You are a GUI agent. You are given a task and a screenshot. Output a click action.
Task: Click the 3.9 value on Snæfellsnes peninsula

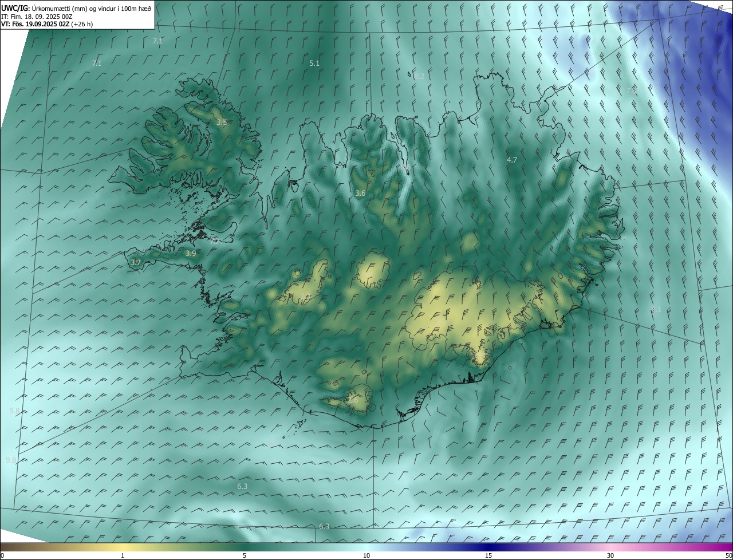click(x=191, y=253)
